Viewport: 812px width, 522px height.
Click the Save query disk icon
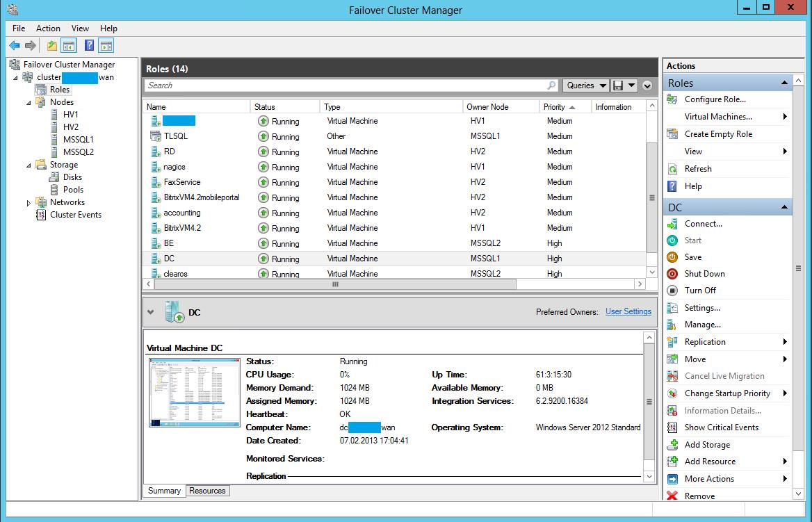(x=618, y=85)
